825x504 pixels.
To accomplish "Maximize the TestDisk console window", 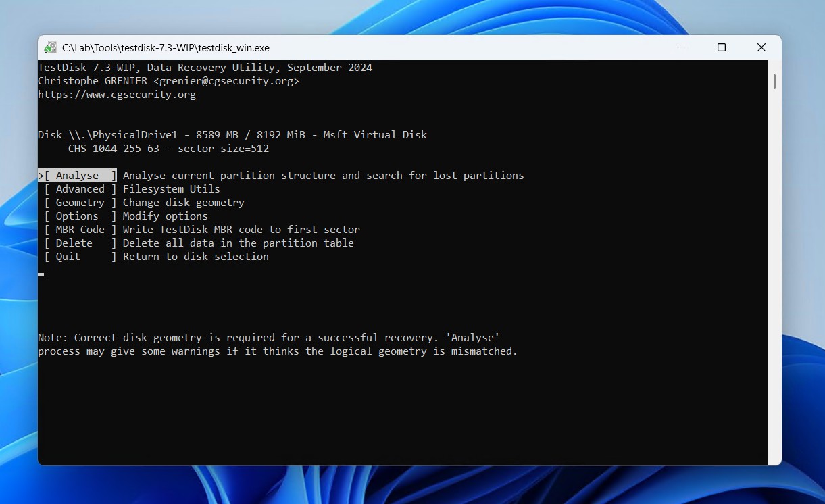I will point(721,47).
